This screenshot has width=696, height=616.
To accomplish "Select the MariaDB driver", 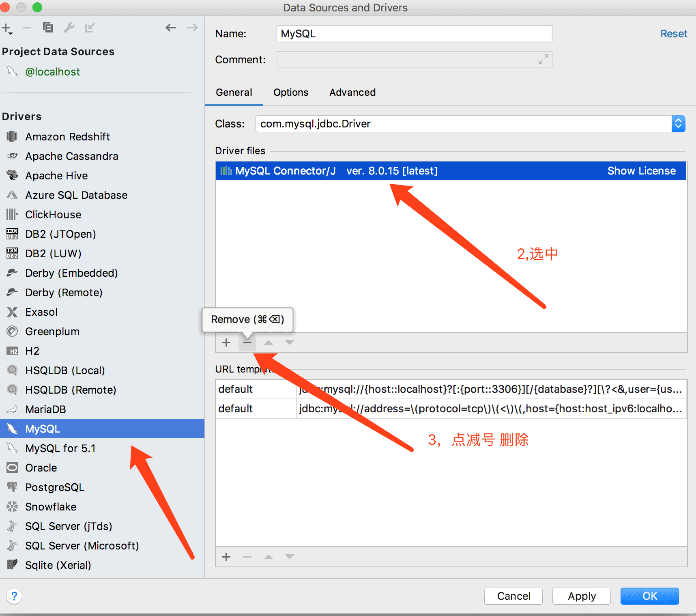I will 102,409.
